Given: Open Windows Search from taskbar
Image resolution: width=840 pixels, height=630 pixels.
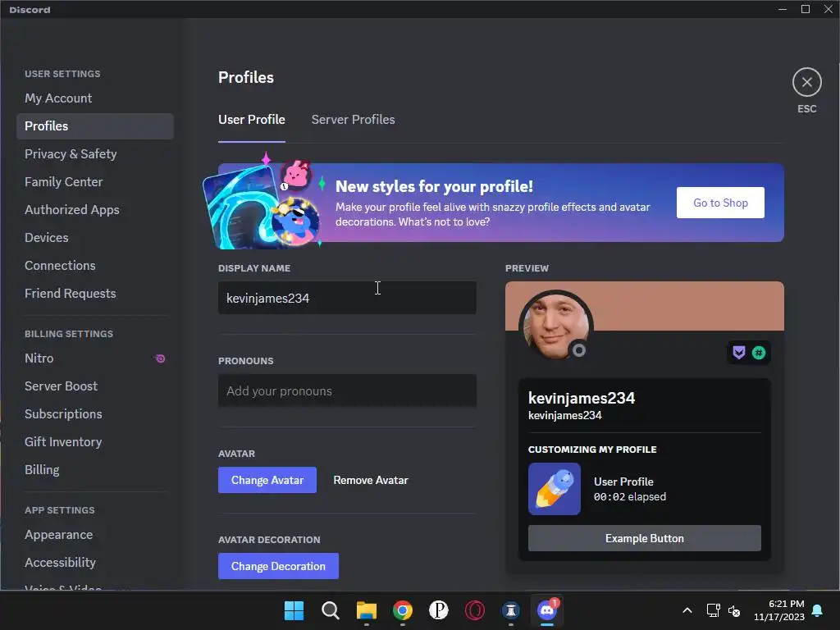Looking at the screenshot, I should point(330,610).
